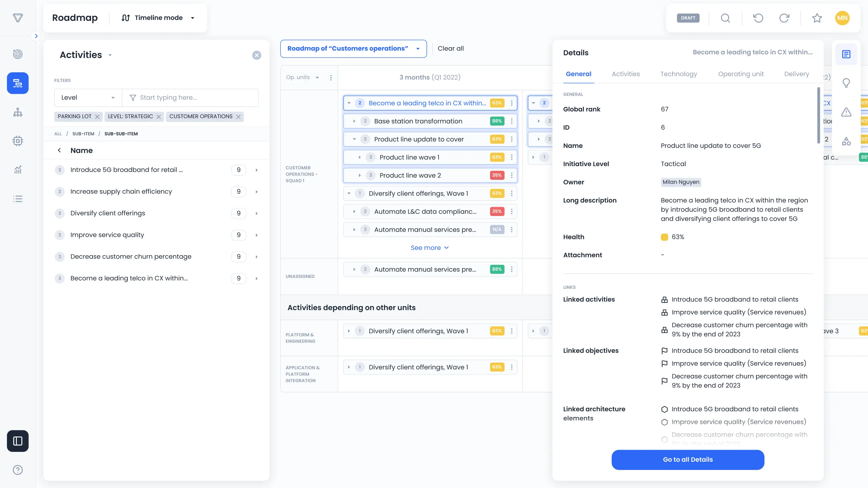Remove the CUSTOMER OPERATIONS filter chip
Screen dimensions: 868x488
[x=238, y=116]
